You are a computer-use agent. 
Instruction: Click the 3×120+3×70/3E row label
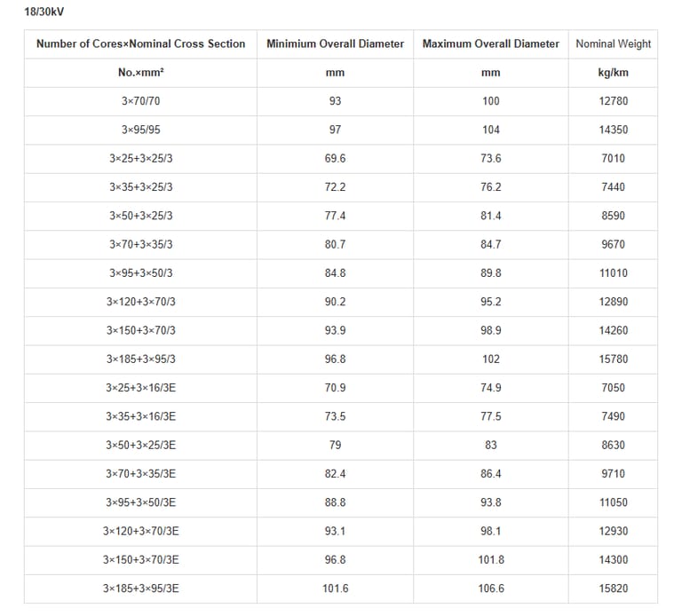coord(140,531)
